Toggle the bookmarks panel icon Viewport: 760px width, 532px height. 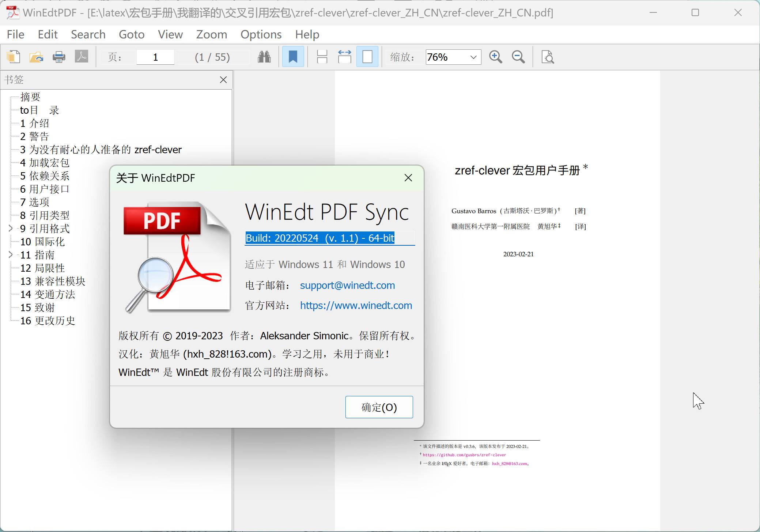tap(293, 57)
